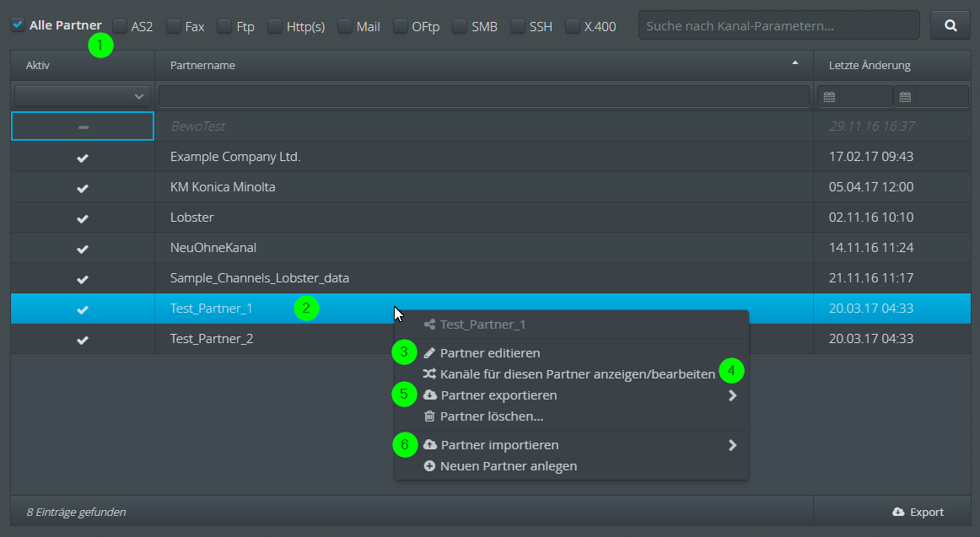Click the Partnername filter input
Viewport: 980px width, 537px height.
click(x=484, y=96)
